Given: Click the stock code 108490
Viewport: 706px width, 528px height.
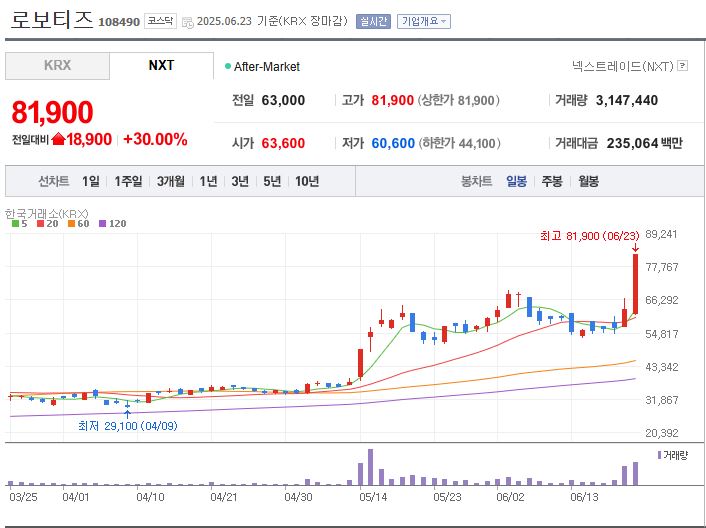Looking at the screenshot, I should pos(119,22).
